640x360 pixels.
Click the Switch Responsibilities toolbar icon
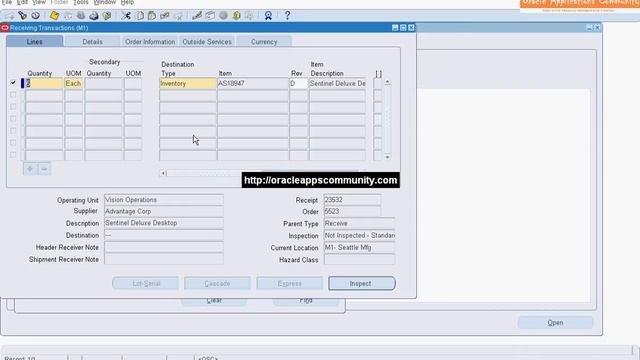pyautogui.click(x=81, y=16)
